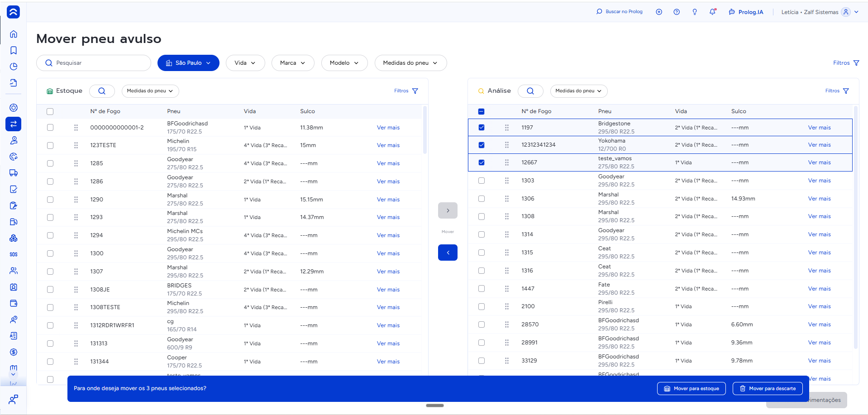Open top Medidas do pneu dropdown
The image size is (868, 415).
pos(410,63)
